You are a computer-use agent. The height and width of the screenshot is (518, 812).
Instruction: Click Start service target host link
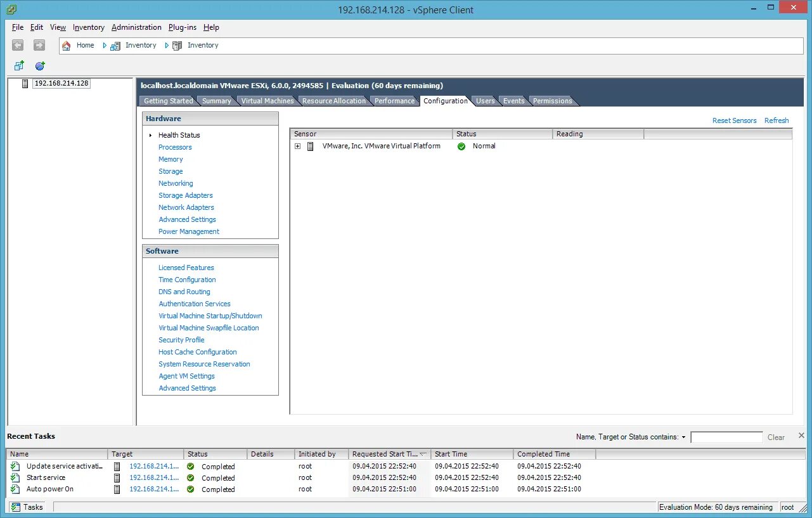click(x=154, y=478)
